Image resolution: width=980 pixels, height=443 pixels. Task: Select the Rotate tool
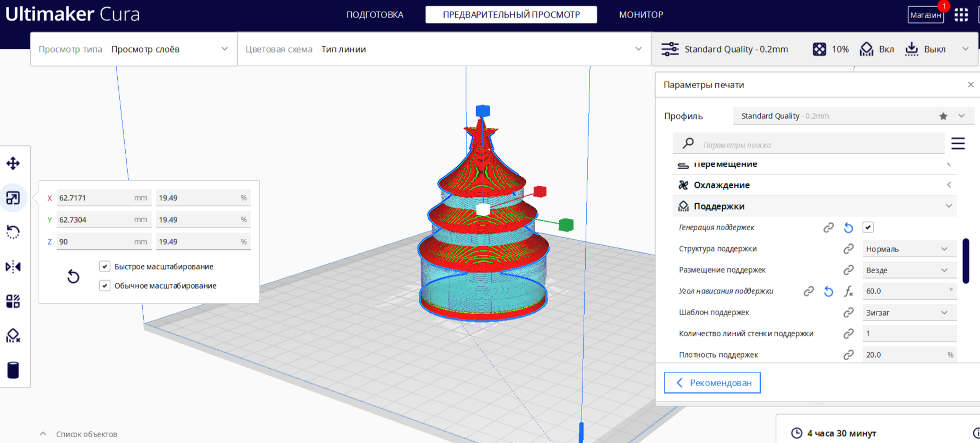(13, 232)
